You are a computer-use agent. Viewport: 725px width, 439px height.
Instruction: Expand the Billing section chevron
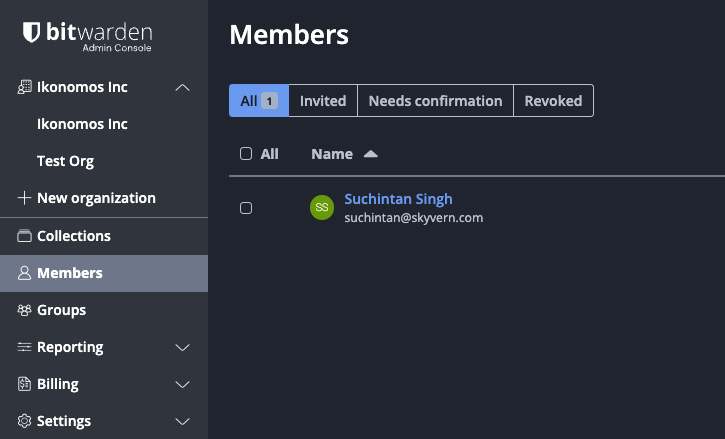[182, 384]
